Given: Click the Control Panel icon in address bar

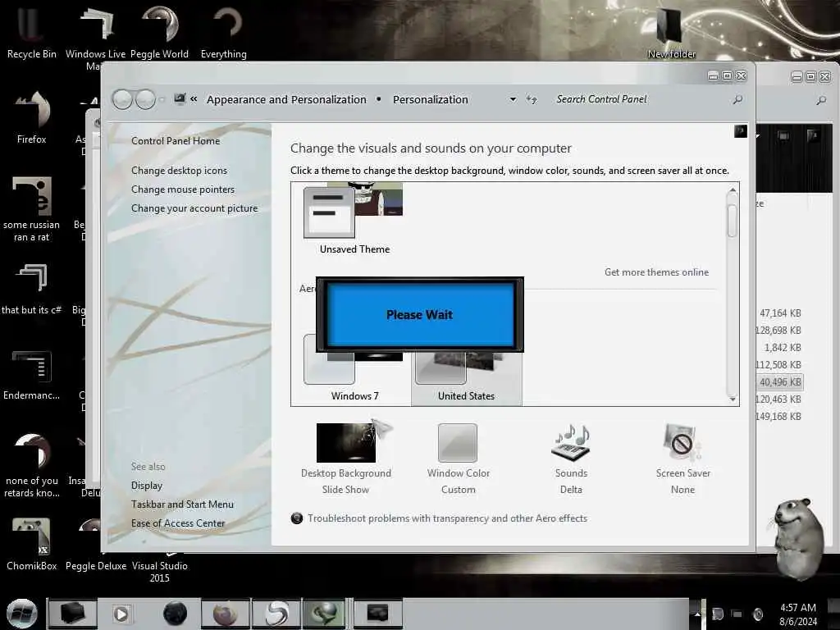Looking at the screenshot, I should click(180, 98).
